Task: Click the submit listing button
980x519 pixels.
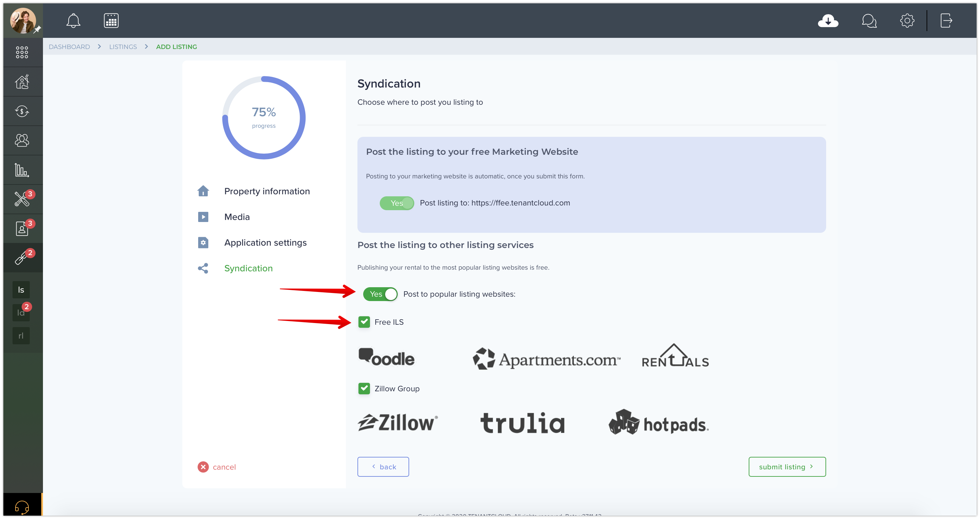Action: point(787,467)
